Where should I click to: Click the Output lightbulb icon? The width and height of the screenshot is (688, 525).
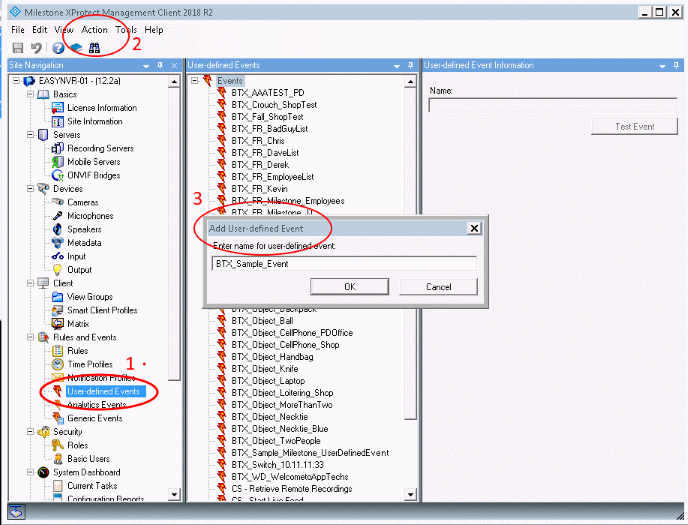click(57, 270)
